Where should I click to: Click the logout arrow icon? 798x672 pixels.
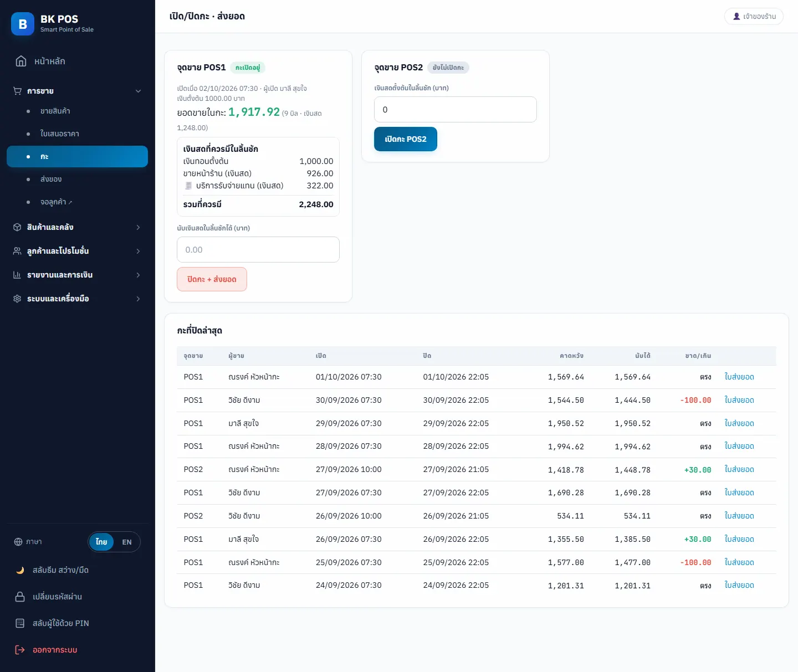(20, 650)
